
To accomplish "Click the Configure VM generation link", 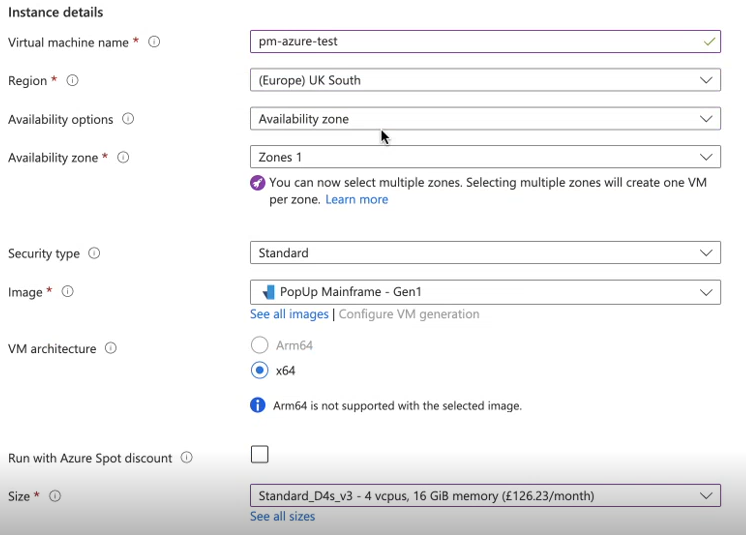I will 409,314.
